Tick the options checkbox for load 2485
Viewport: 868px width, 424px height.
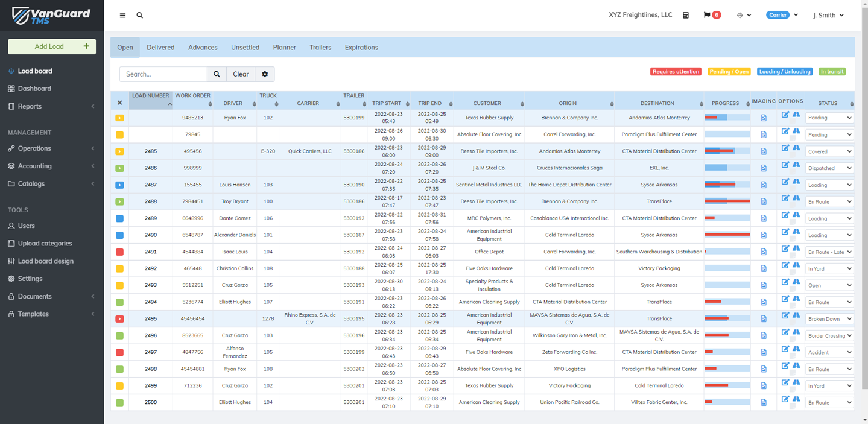(792, 156)
